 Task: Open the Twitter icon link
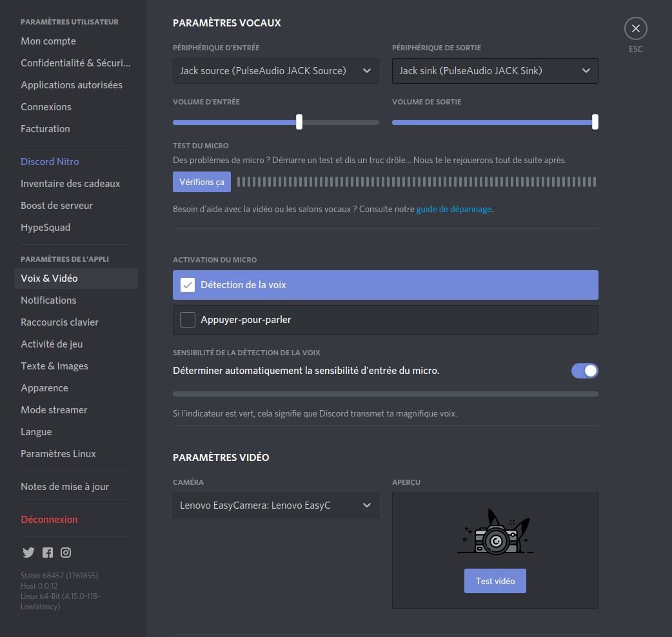pos(28,553)
